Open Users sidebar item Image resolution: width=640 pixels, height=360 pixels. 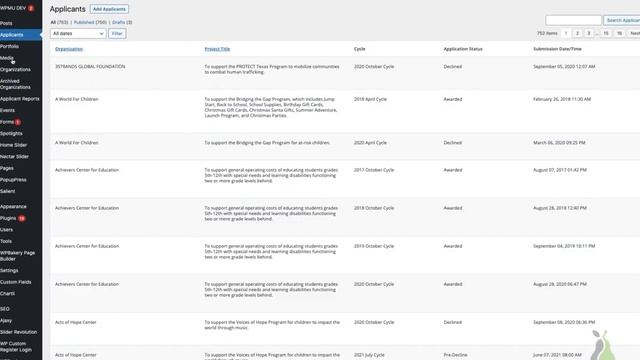[6, 229]
